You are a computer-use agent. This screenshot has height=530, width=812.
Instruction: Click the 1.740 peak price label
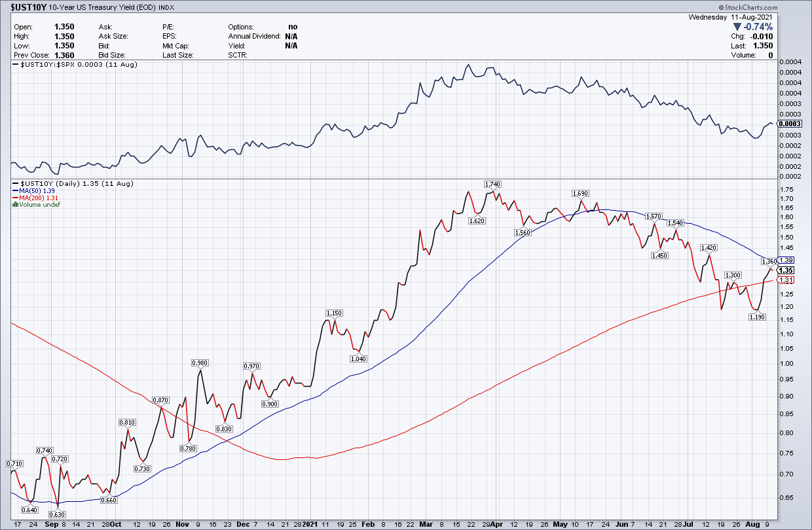point(492,184)
